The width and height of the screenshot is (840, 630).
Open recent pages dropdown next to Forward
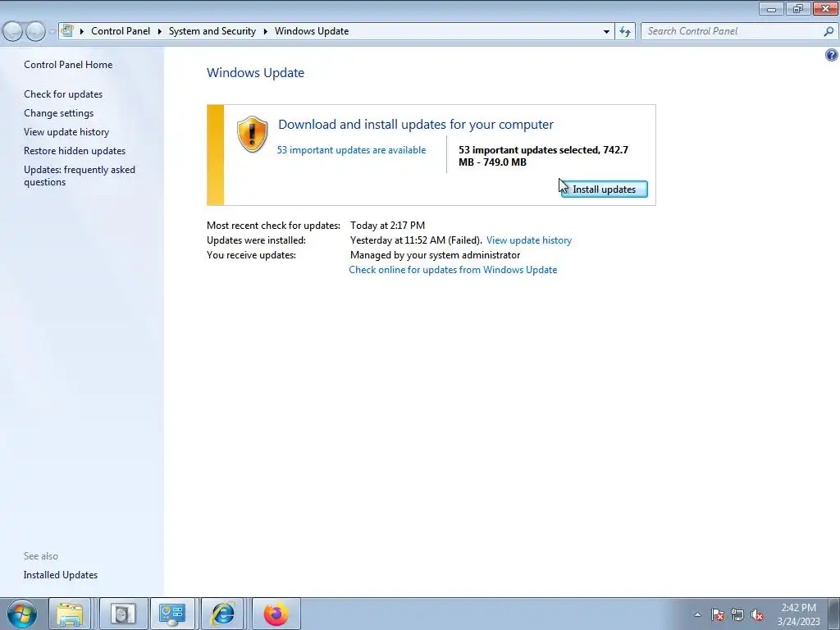(52, 32)
